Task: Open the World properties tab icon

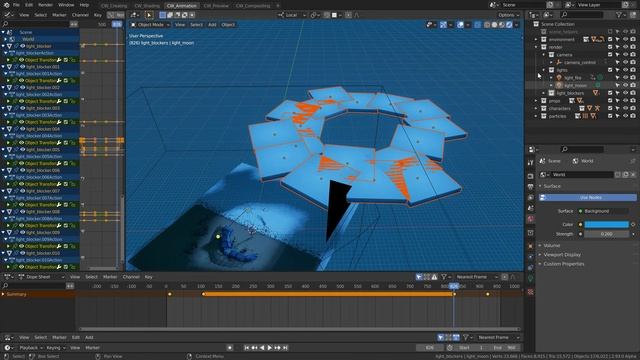Action: [x=530, y=219]
